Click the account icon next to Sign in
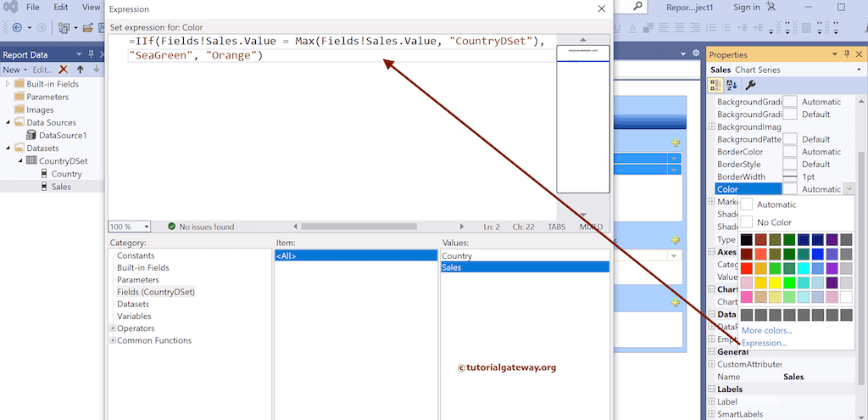This screenshot has height=420, width=868. [771, 7]
